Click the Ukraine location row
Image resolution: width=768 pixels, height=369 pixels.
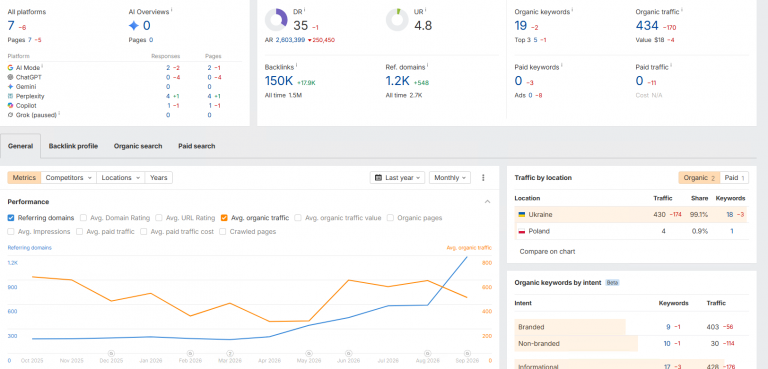[632, 215]
